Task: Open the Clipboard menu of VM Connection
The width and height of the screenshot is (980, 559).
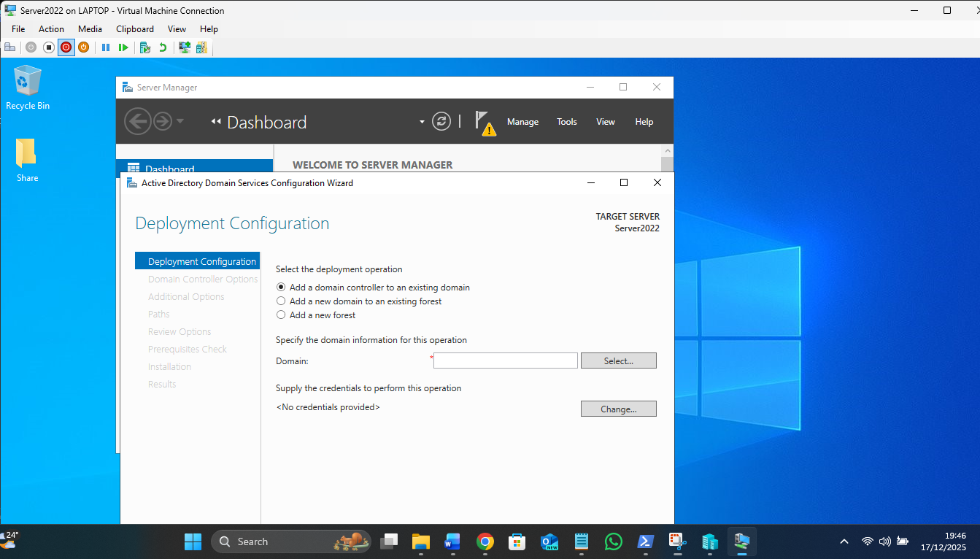Action: [135, 29]
